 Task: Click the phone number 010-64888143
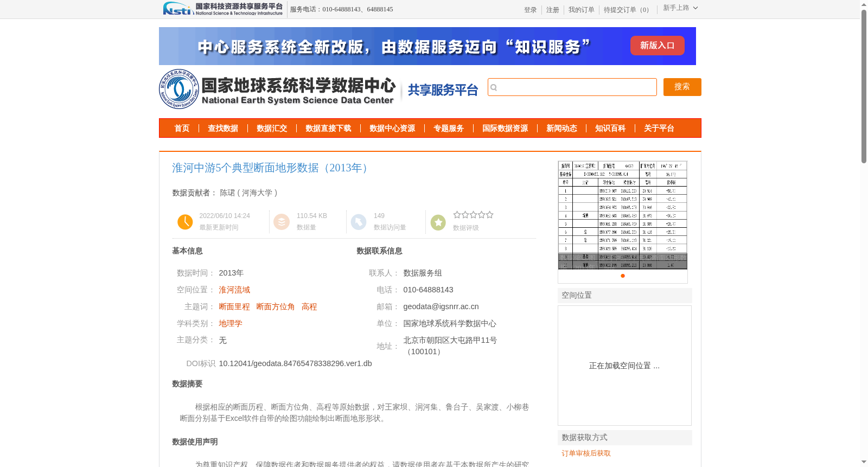tap(428, 290)
